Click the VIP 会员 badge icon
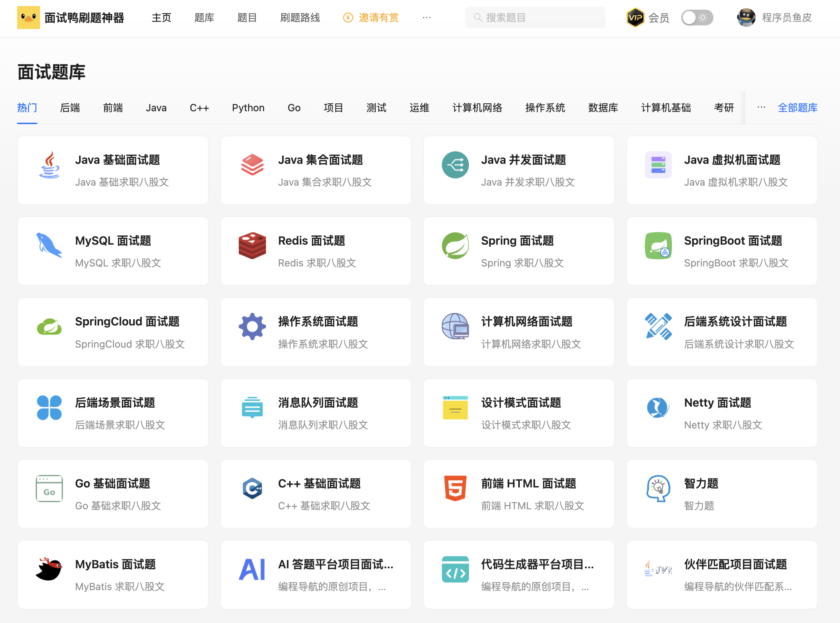 (636, 18)
